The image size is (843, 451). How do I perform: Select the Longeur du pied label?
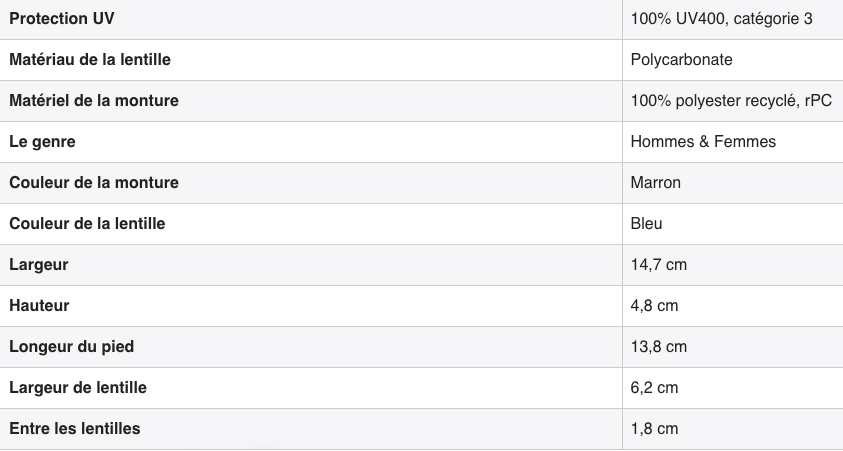[x=72, y=347]
